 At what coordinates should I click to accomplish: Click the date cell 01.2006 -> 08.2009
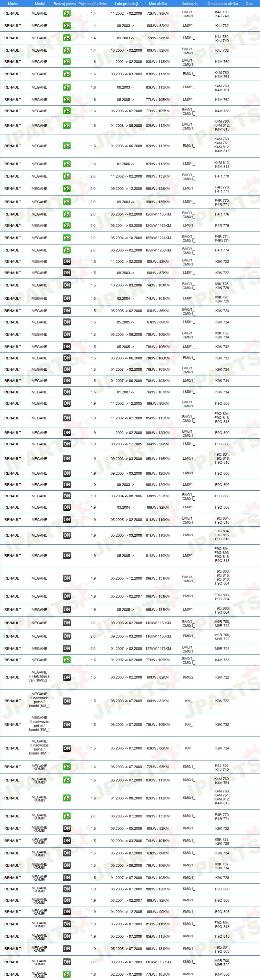[126, 798]
